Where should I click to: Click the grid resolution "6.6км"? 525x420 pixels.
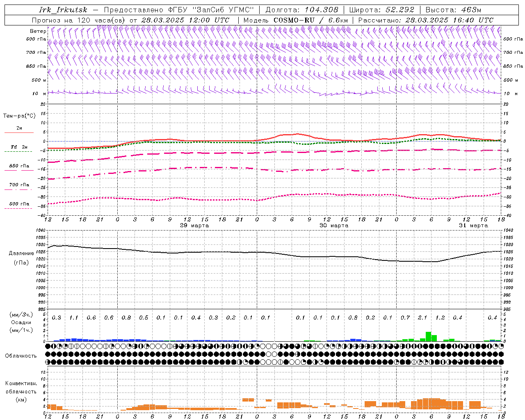(x=338, y=20)
